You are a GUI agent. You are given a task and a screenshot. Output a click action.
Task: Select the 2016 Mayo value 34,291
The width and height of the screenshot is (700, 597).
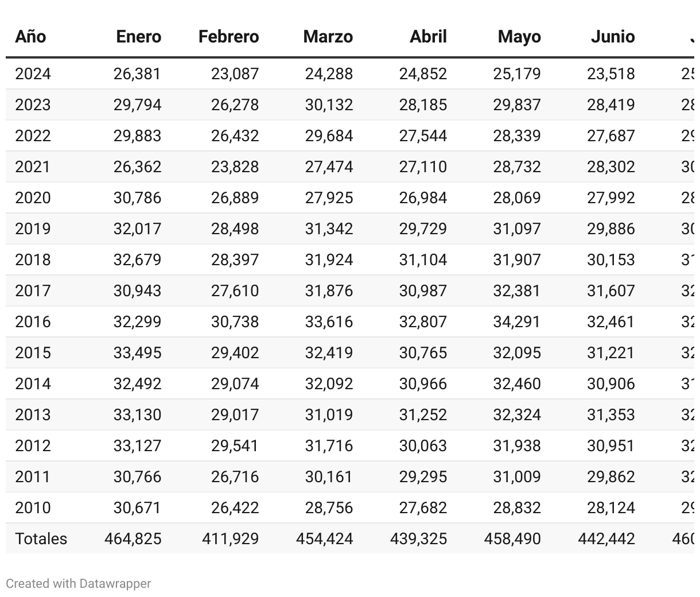516,322
